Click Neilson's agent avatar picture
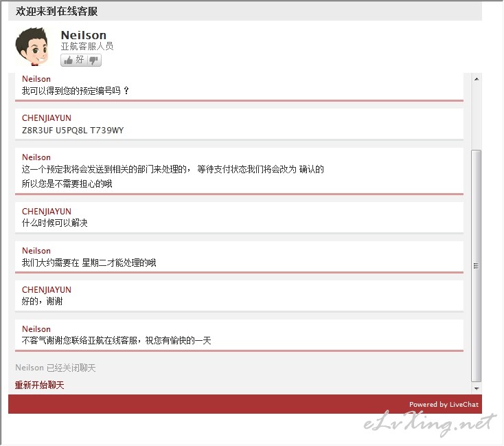This screenshot has height=446, width=504. click(33, 47)
